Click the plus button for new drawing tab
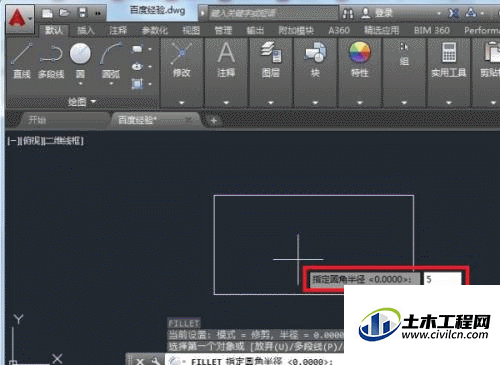500x365 pixels. point(214,120)
